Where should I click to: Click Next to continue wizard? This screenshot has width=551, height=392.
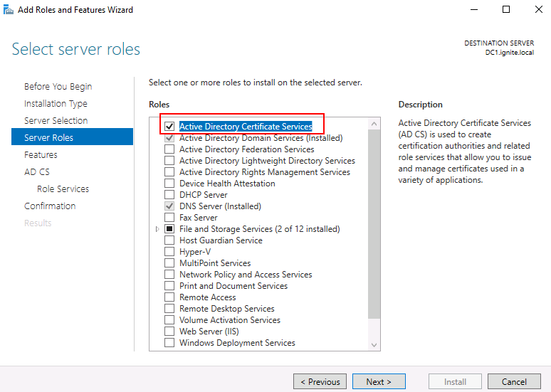pyautogui.click(x=379, y=381)
